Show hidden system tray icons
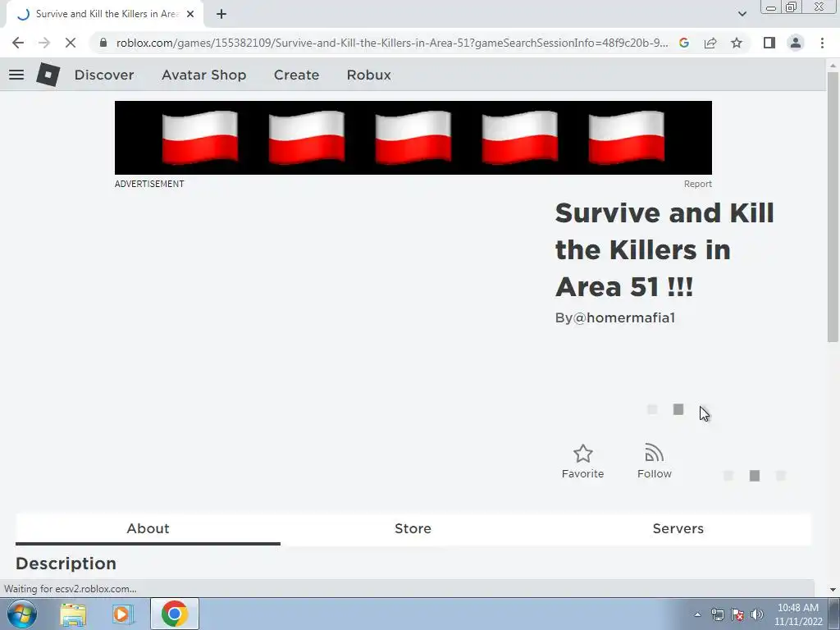Viewport: 840px width, 630px height. (x=697, y=614)
